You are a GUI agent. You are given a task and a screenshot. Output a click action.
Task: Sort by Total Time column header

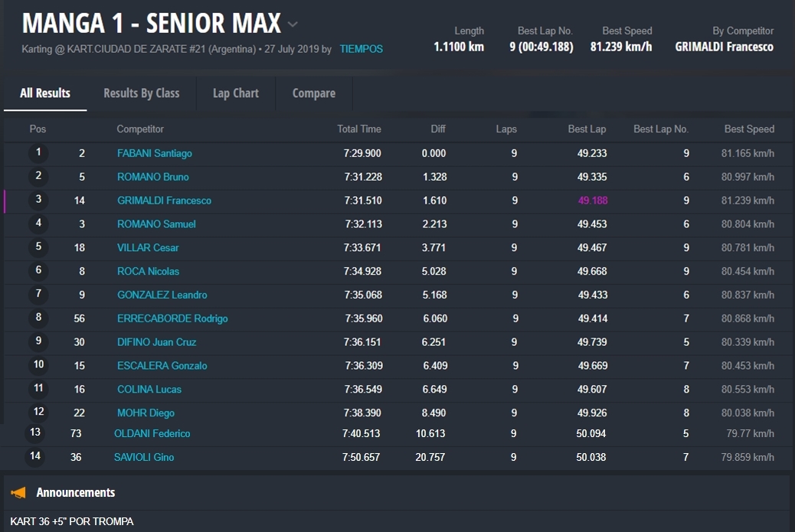(x=358, y=129)
